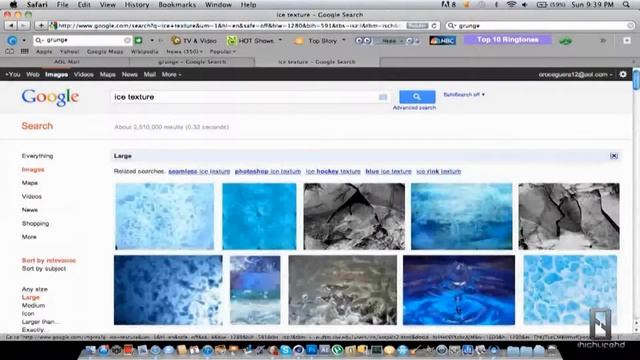Click Shopping in the left sidebar

(36, 223)
